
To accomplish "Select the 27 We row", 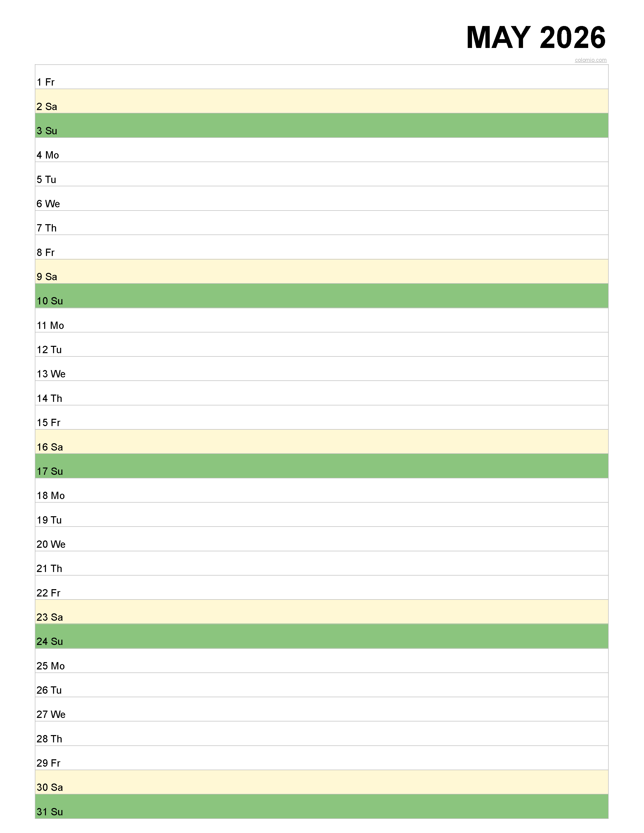I will tap(321, 709).
